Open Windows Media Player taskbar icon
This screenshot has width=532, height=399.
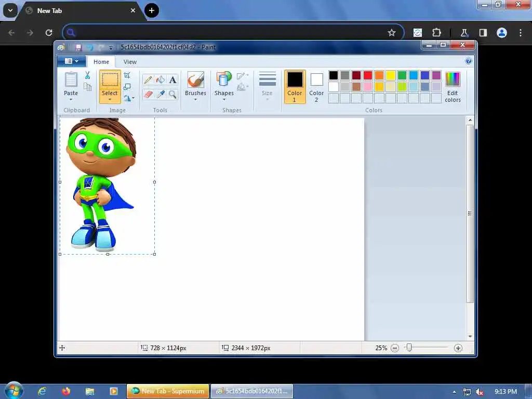tap(114, 391)
